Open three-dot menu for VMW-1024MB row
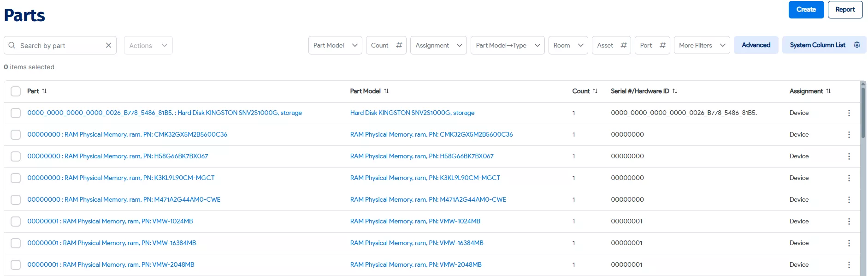This screenshot has height=276, width=868. tap(849, 222)
